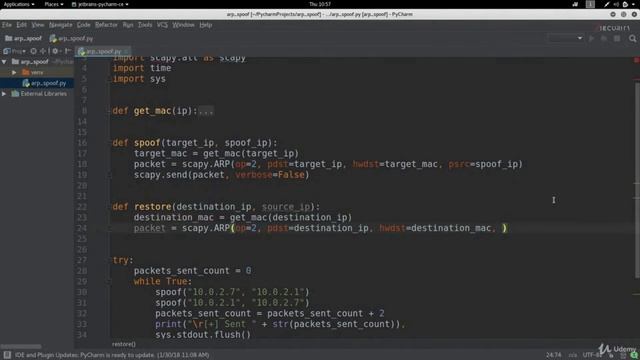640x360 pixels.
Task: Open the Help menu
Action: pyautogui.click(x=206, y=25)
